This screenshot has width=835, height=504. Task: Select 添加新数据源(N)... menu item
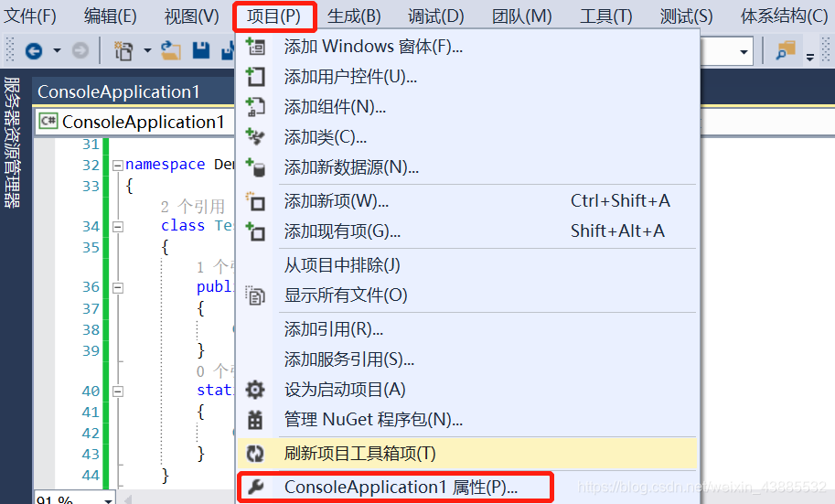pyautogui.click(x=467, y=167)
